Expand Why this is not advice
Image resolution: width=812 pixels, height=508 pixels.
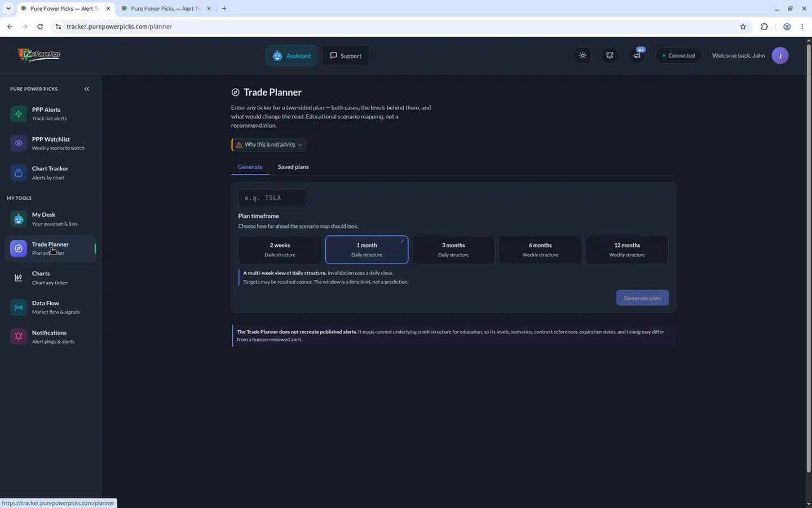tap(269, 144)
